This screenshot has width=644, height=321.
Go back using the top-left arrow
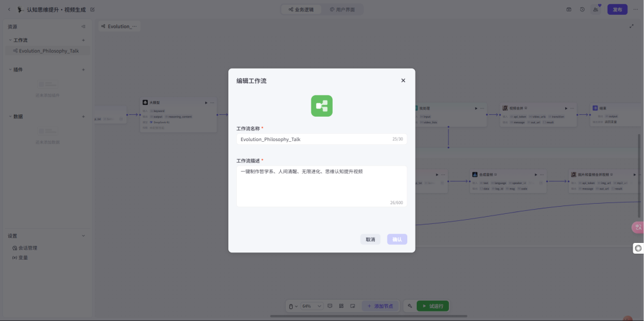pos(10,10)
